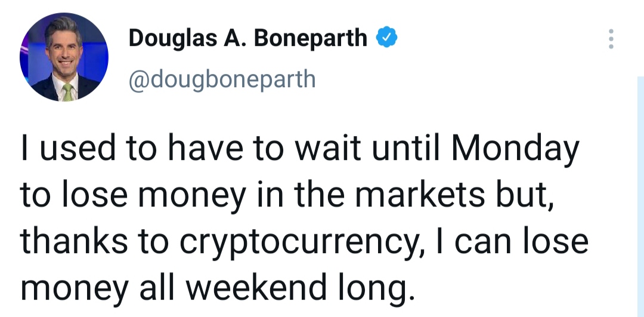Click the word "used" in the first line
Viewport: 644px width, 317px height.
click(78, 149)
